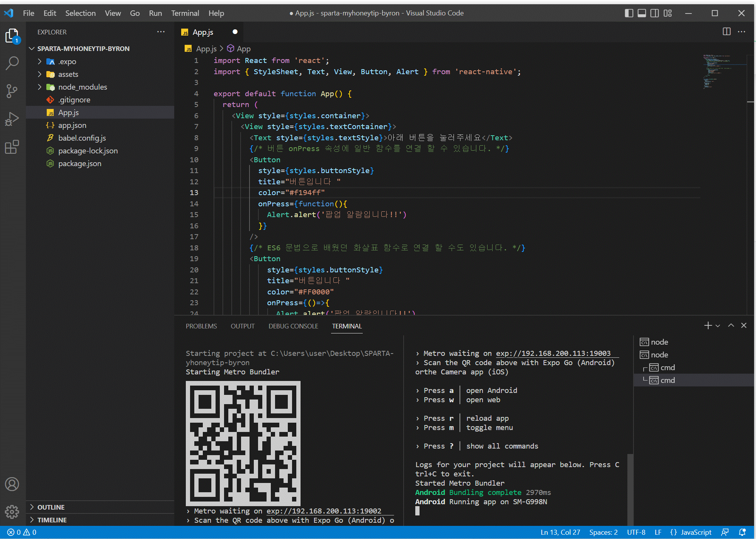Image resolution: width=756 pixels, height=539 pixels.
Task: Open the Selection menu
Action: [80, 13]
